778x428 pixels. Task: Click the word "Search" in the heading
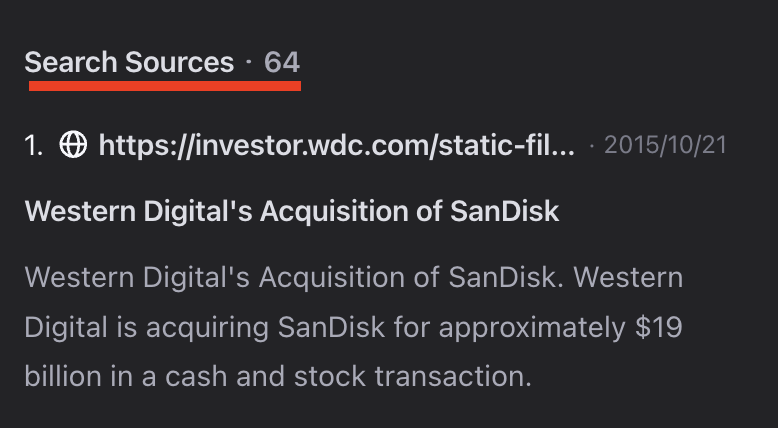click(71, 63)
